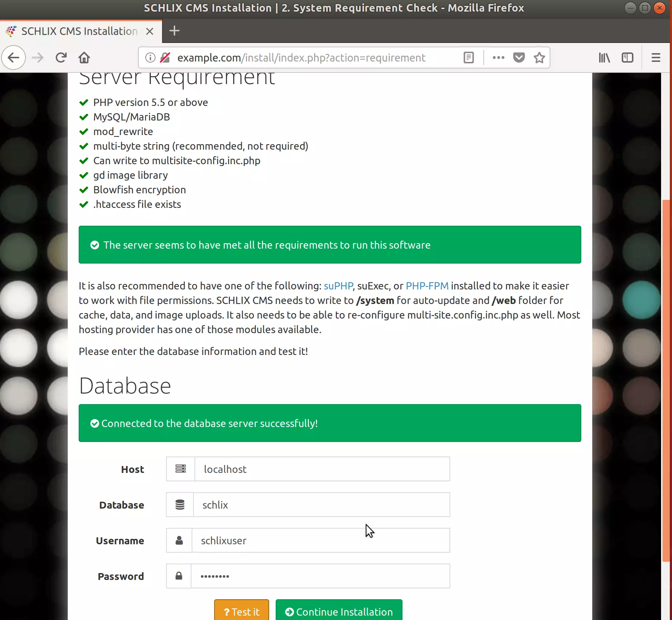Open the Library history and bookmarks
The image size is (672, 620).
604,58
